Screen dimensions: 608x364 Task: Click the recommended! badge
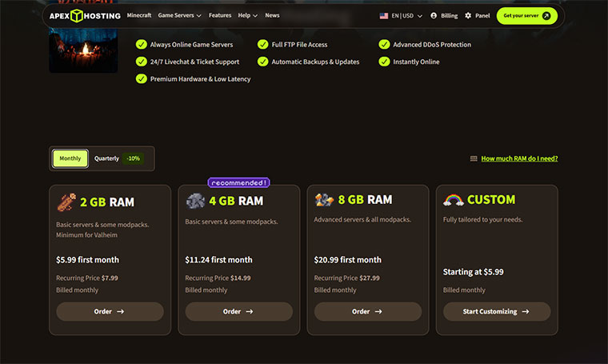click(x=239, y=182)
